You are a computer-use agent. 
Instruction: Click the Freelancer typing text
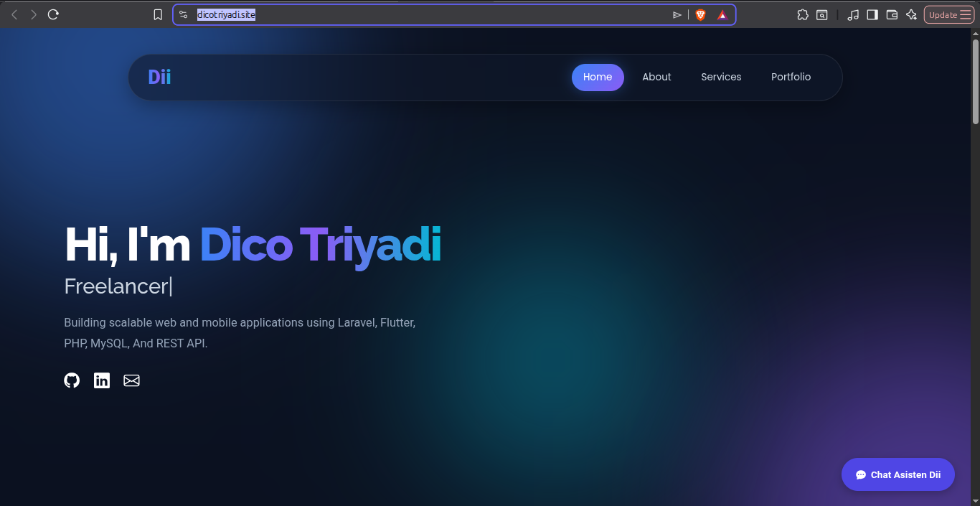pyautogui.click(x=116, y=286)
